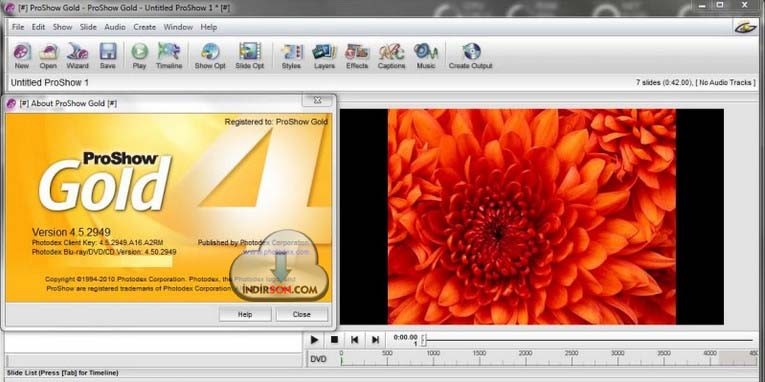This screenshot has width=765, height=382.
Task: Start preview playback with play button
Action: click(x=314, y=340)
